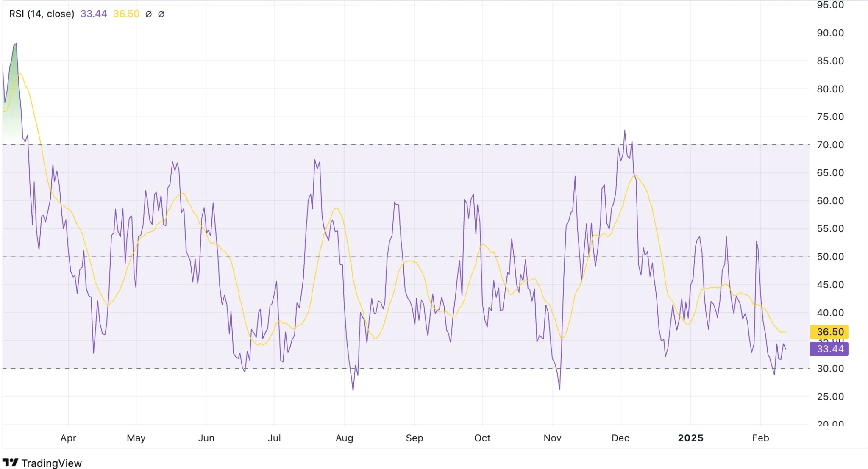Select the 2025 year marker on time axis
Viewport: 868px width, 469px height.
[690, 438]
